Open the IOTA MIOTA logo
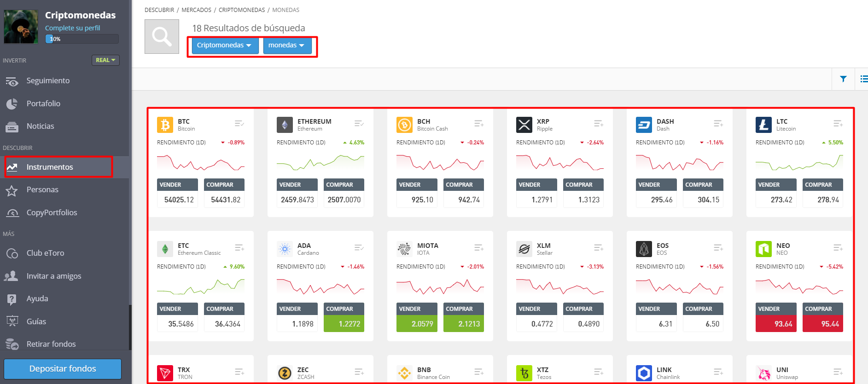The image size is (868, 384). (x=404, y=249)
